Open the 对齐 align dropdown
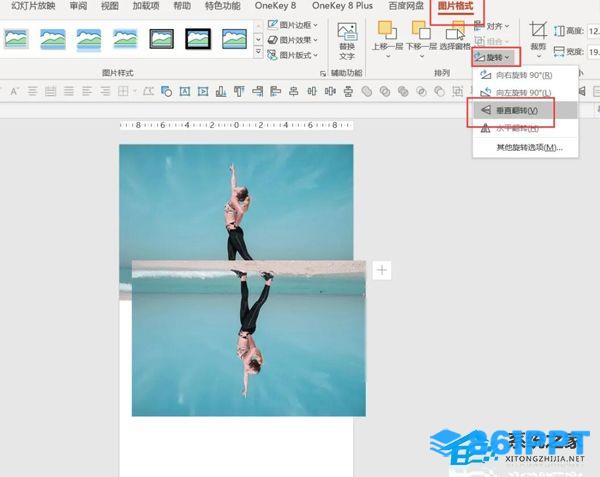600x477 pixels. [496, 25]
